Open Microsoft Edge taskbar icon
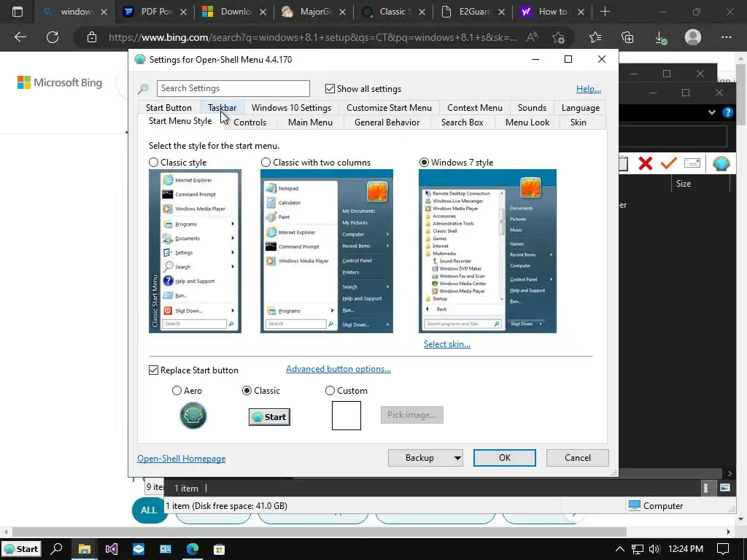Viewport: 747px width, 560px height. (193, 549)
